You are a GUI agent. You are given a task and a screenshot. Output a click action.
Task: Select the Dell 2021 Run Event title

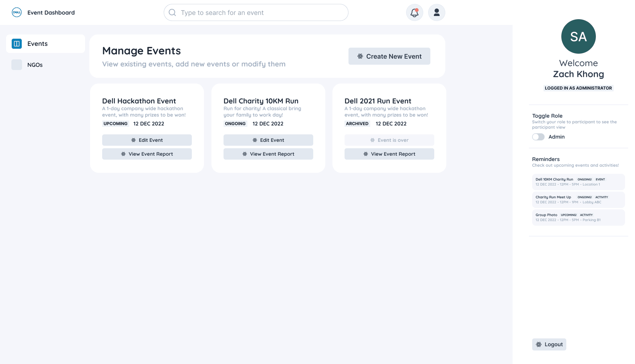tap(378, 101)
